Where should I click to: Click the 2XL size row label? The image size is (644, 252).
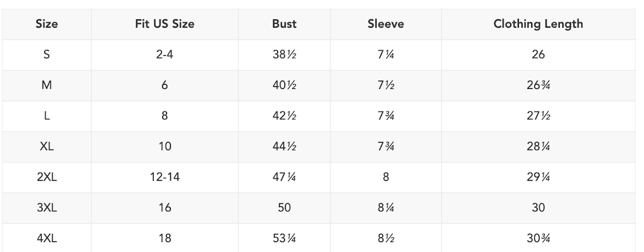tap(47, 178)
